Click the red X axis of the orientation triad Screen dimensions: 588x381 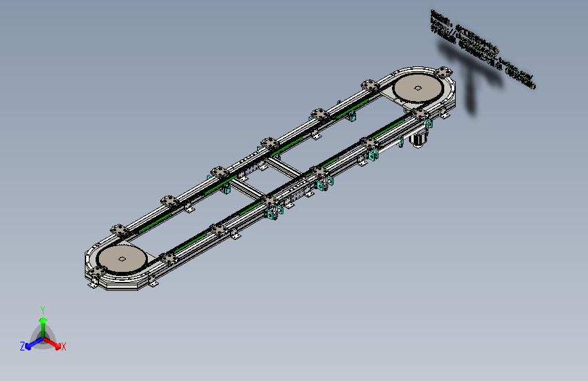tap(52, 343)
